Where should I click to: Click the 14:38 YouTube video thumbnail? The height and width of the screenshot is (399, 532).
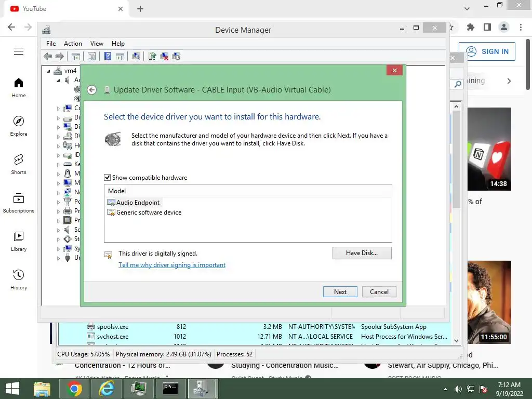(489, 149)
